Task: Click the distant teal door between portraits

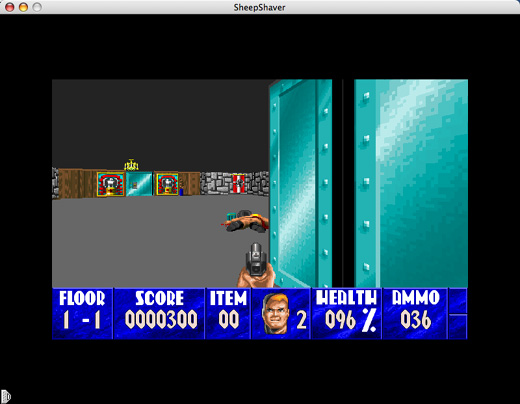Action: coord(139,184)
